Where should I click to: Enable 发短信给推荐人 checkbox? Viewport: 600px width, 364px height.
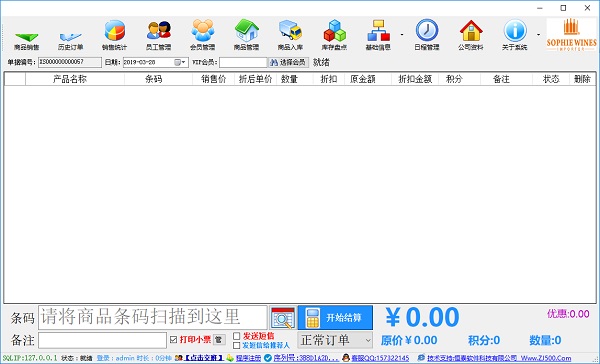click(x=236, y=346)
